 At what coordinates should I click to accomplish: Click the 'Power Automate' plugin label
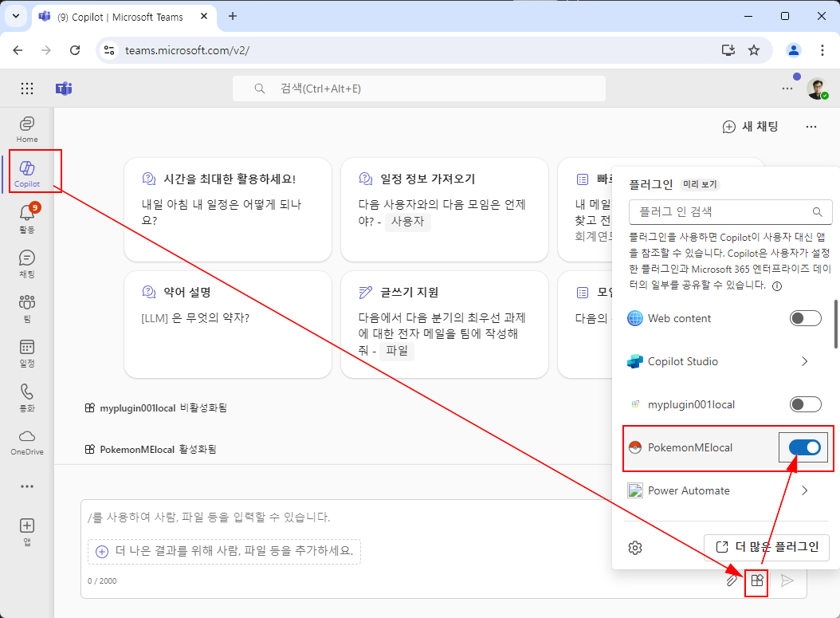click(x=689, y=490)
